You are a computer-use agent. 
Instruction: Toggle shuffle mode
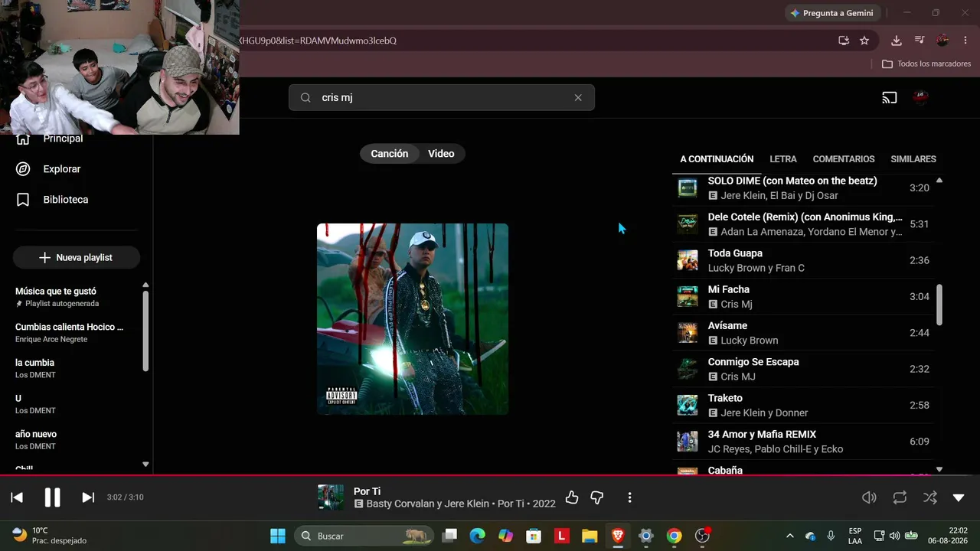(x=930, y=497)
